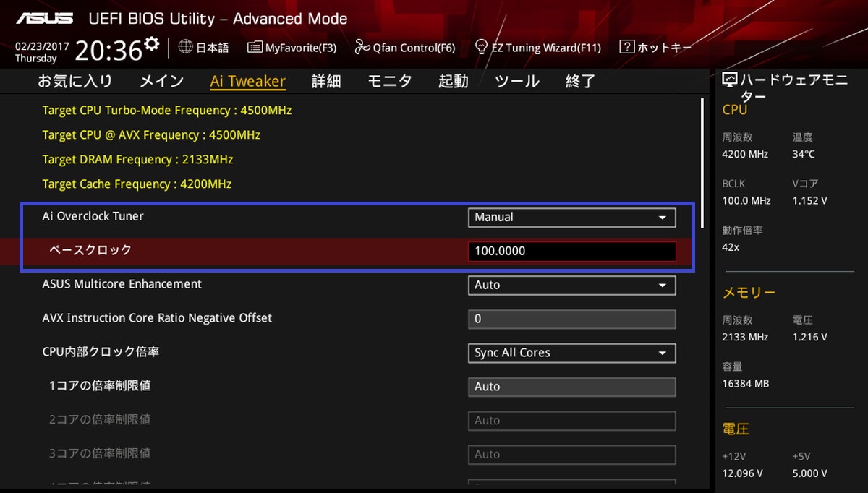Click the 20:36 clock display
The width and height of the screenshot is (868, 493).
click(109, 51)
